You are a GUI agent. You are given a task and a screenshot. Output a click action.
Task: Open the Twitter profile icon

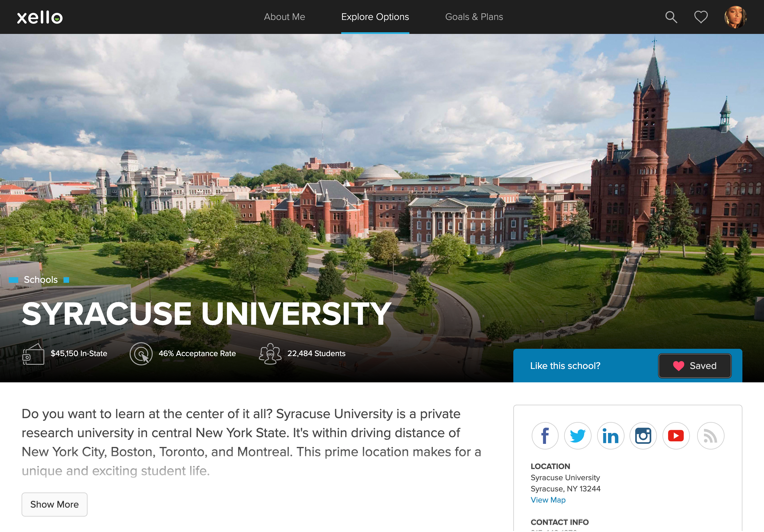coord(577,436)
